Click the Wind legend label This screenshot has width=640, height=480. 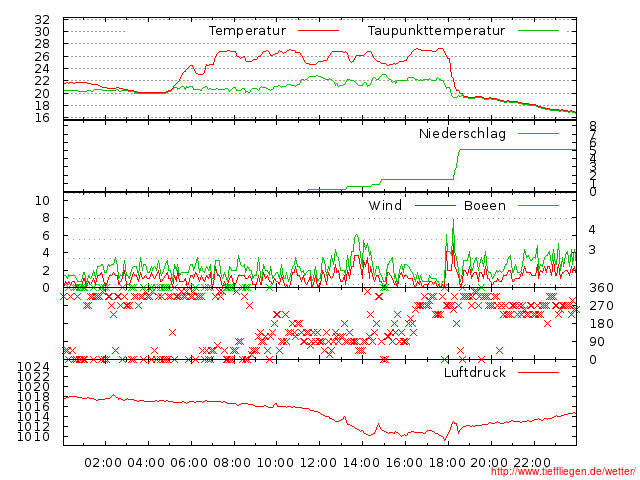coord(385,205)
